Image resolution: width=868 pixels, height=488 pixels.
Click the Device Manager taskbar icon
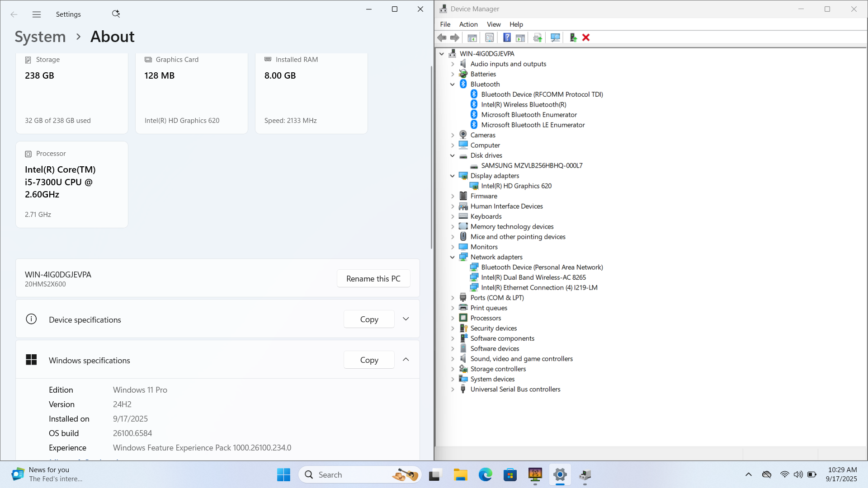point(585,474)
